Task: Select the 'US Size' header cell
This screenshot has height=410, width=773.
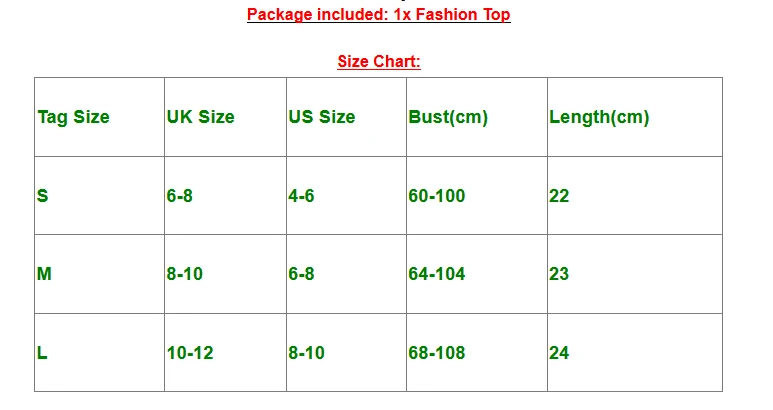Action: tap(321, 117)
